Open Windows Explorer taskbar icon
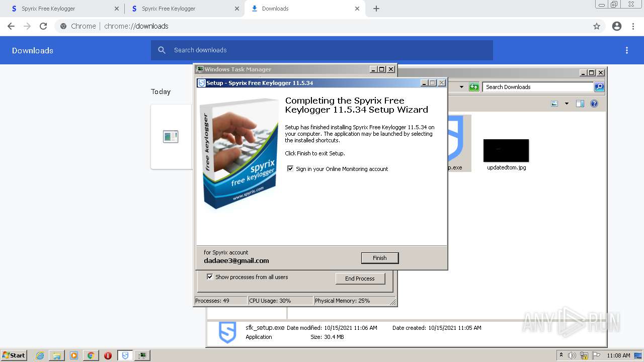The width and height of the screenshot is (644, 362). pyautogui.click(x=57, y=355)
